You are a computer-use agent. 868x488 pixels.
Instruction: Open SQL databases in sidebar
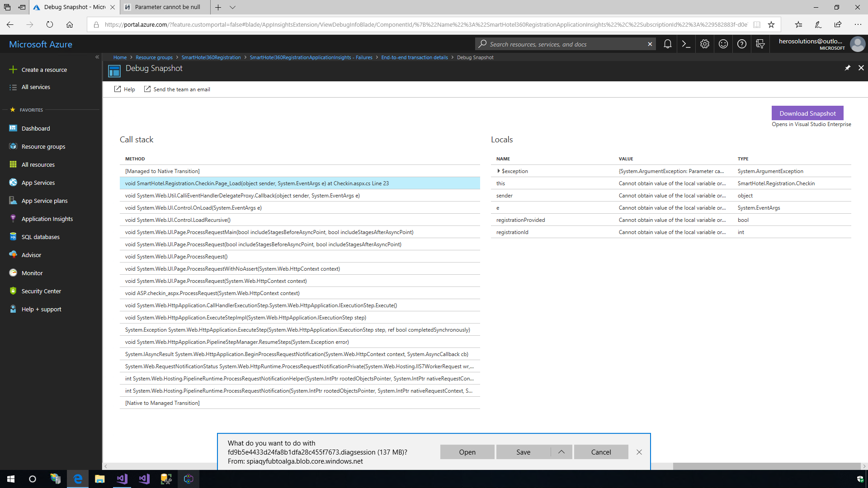pyautogui.click(x=40, y=237)
